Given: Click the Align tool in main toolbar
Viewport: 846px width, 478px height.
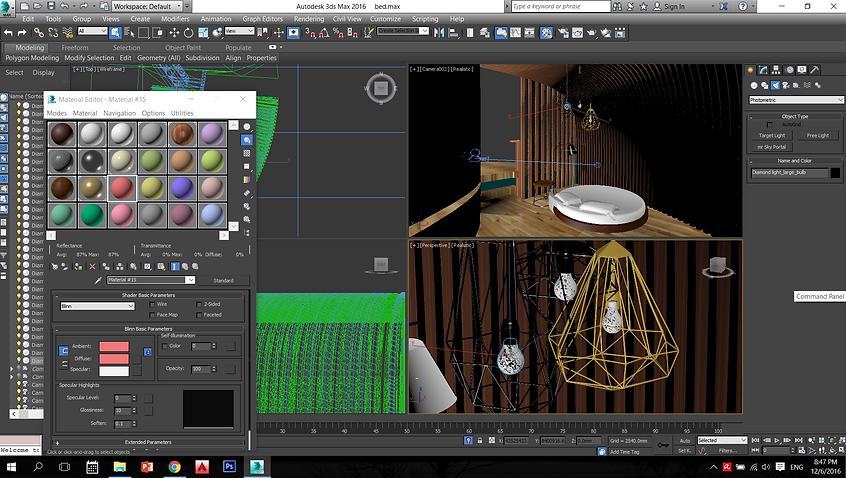Looking at the screenshot, I should pyautogui.click(x=453, y=33).
